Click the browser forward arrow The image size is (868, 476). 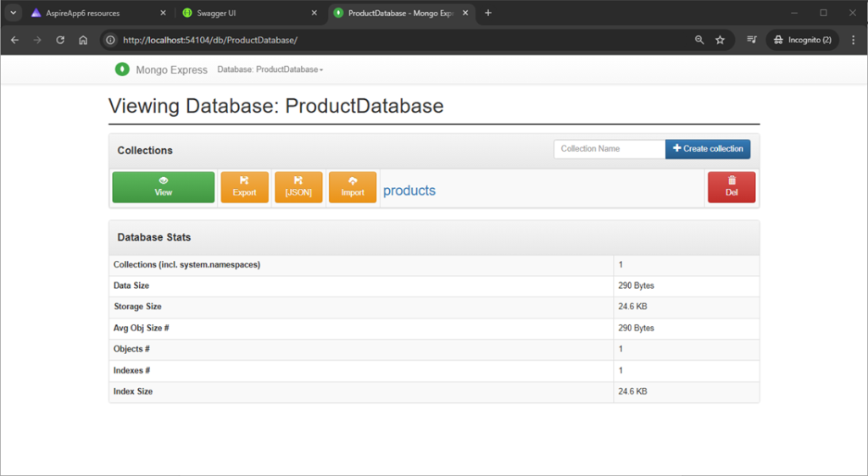pyautogui.click(x=37, y=40)
